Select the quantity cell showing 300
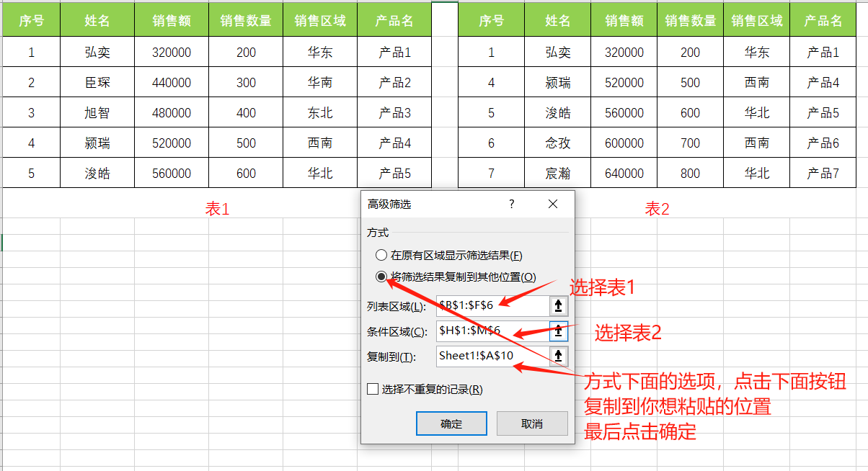This screenshot has height=471, width=868. tap(246, 83)
